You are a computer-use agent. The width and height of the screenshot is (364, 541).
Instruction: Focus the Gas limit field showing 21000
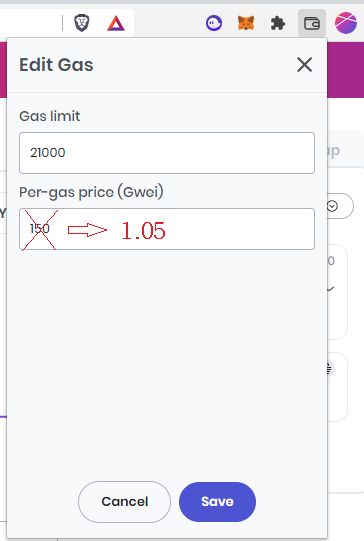(167, 153)
